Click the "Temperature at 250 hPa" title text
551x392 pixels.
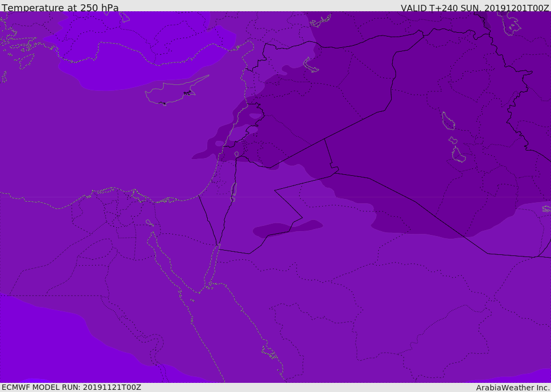click(x=60, y=8)
